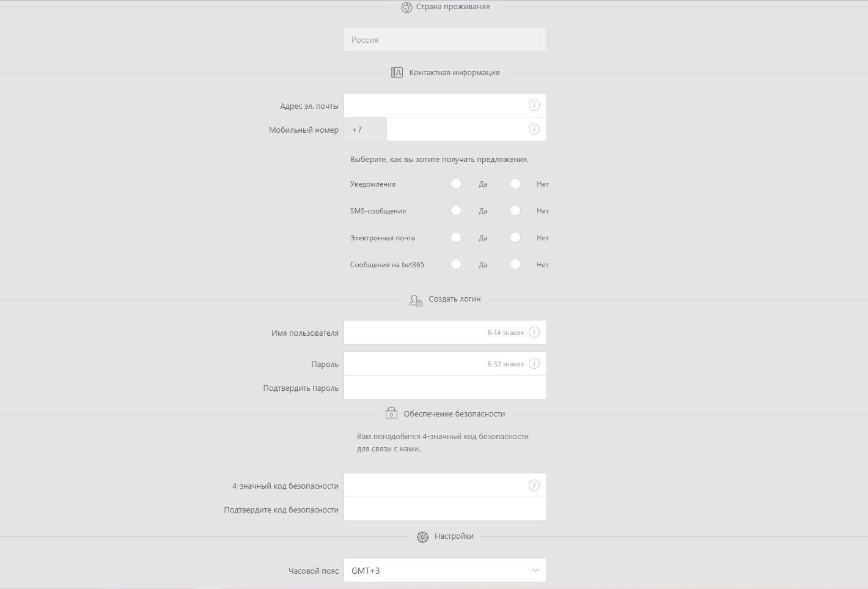This screenshot has height=589, width=868.
Task: Click the info icon in the email address field
Action: (534, 105)
